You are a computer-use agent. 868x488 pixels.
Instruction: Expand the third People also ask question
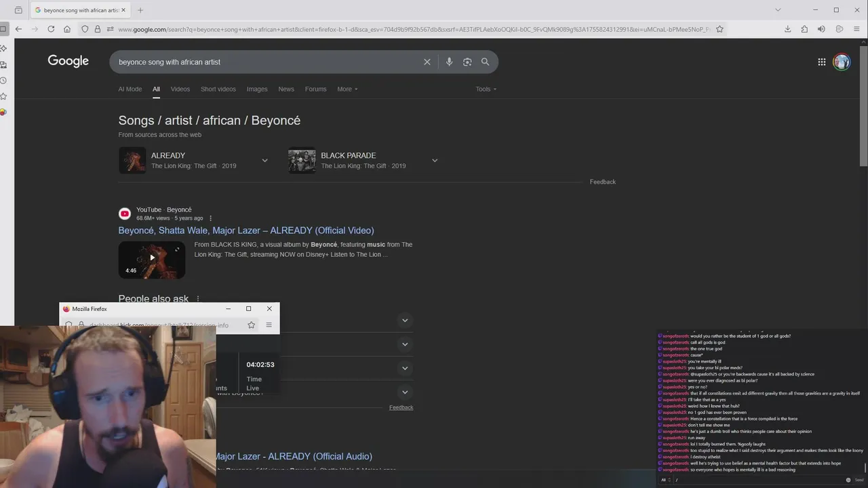[405, 368]
